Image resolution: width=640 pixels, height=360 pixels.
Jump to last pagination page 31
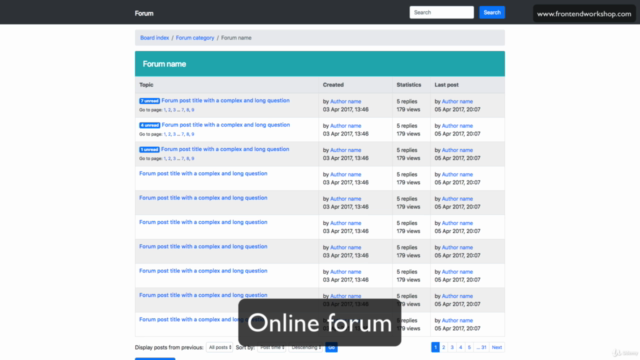tap(482, 347)
